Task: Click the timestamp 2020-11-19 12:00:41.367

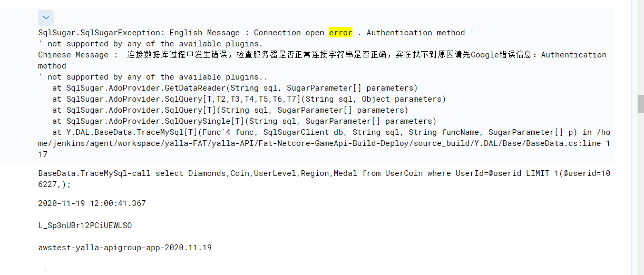Action: 92,203
